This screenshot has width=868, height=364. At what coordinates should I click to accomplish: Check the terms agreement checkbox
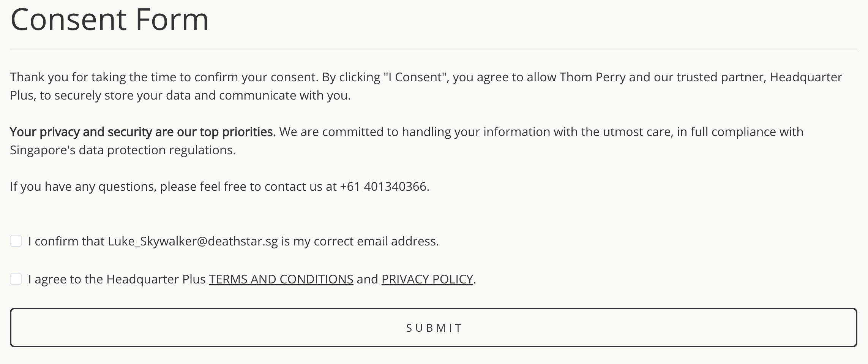tap(16, 279)
